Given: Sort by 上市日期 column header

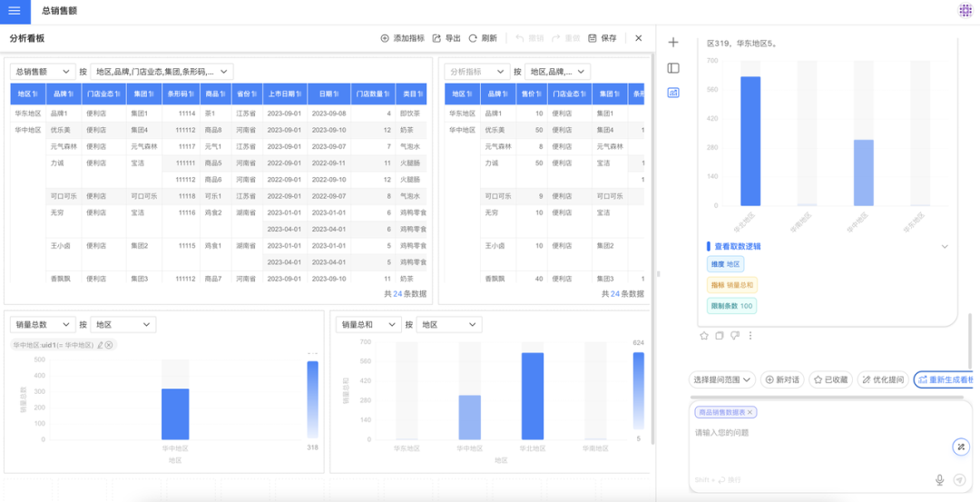Looking at the screenshot, I should (x=285, y=94).
